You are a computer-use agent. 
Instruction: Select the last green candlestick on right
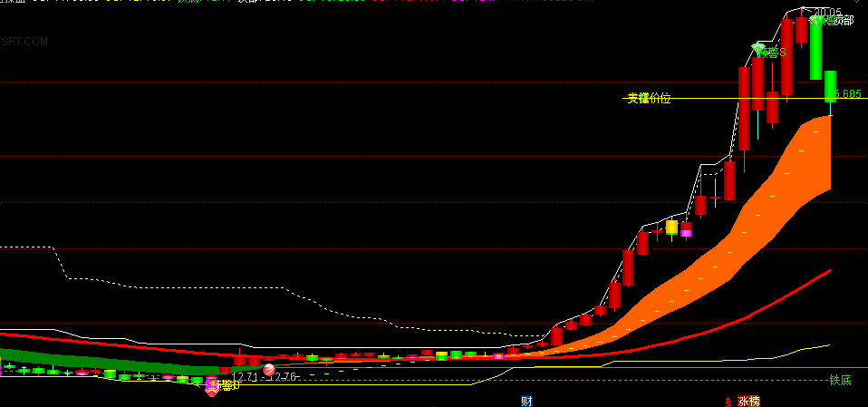coord(830,86)
